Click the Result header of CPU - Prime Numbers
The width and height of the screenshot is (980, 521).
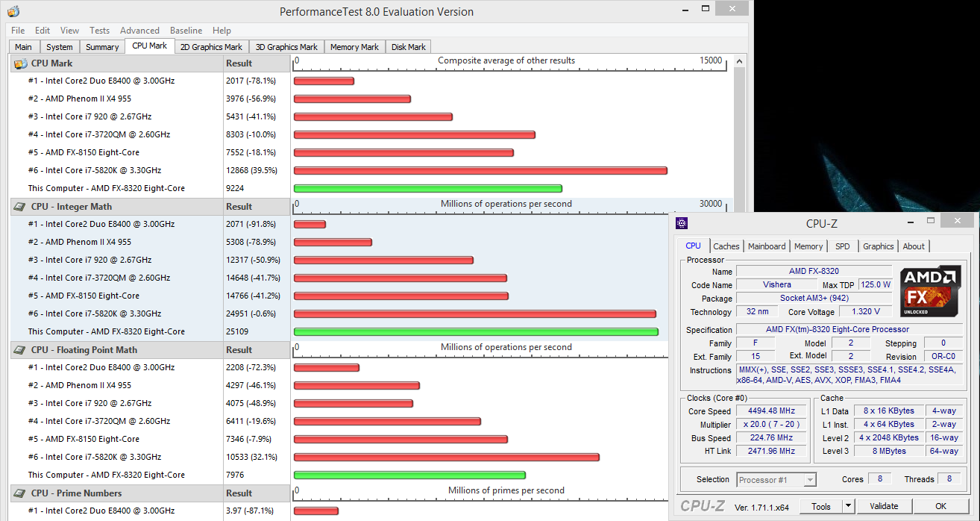point(257,493)
